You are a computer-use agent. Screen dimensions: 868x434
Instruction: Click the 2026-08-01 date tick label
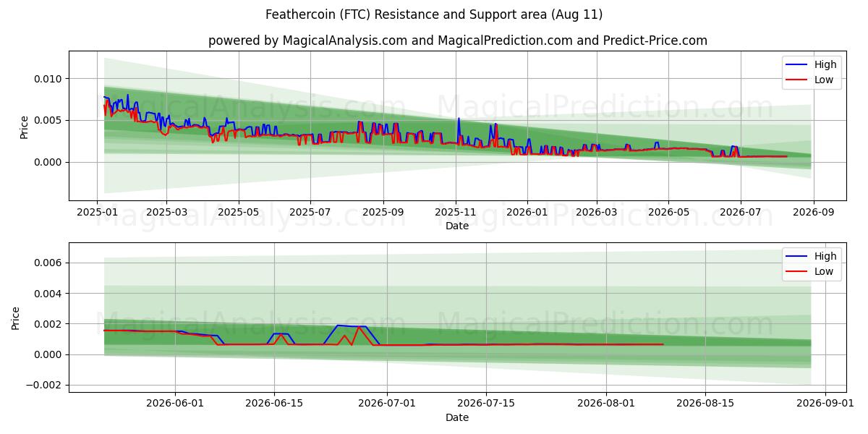[x=607, y=404]
